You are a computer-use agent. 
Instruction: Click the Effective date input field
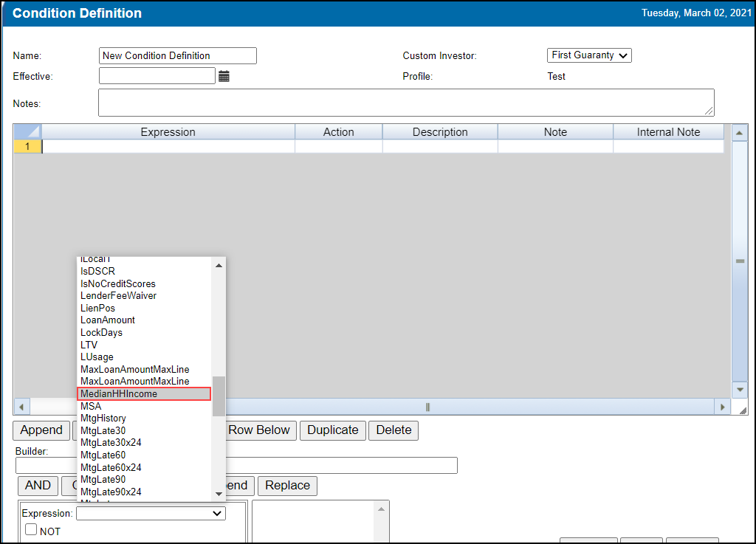pyautogui.click(x=157, y=75)
